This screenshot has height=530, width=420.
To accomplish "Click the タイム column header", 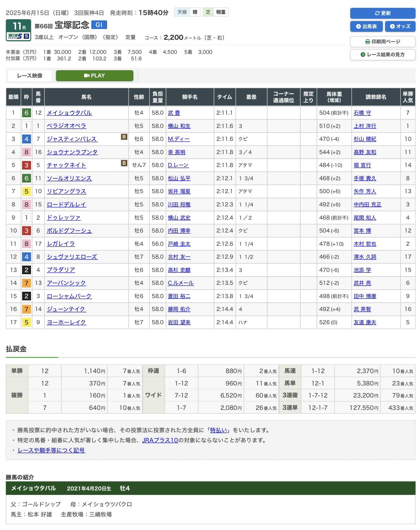I will tap(224, 97).
